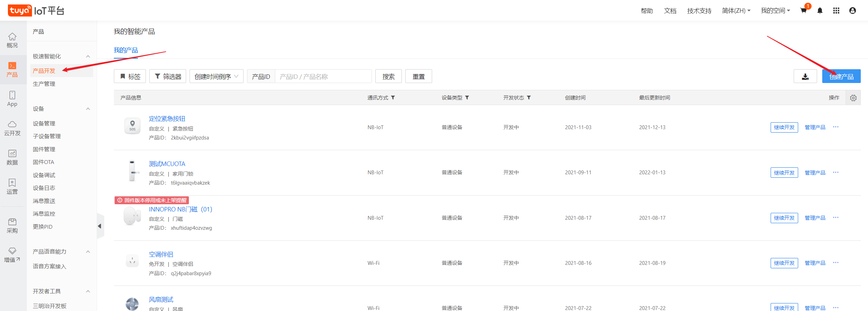
Task: Click the download export icon button
Action: tap(805, 76)
